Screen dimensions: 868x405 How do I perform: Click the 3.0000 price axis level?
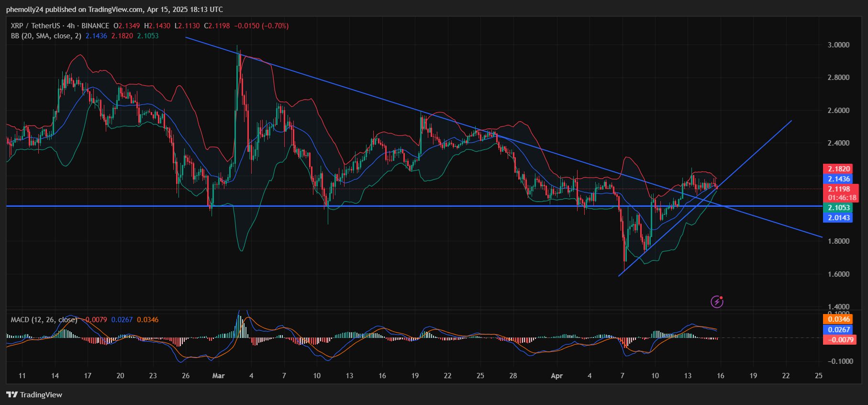[838, 45]
